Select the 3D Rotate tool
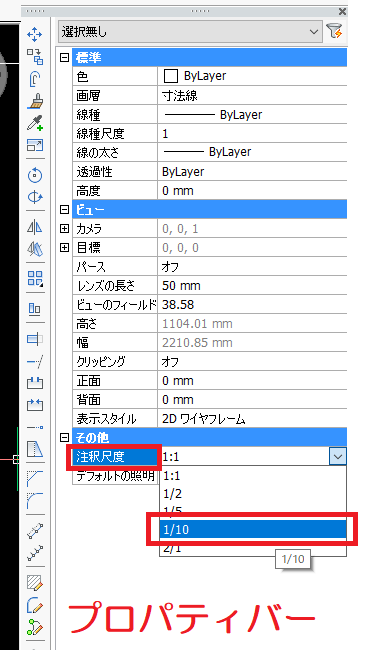Screen dimensions: 383x650 pyautogui.click(x=35, y=197)
